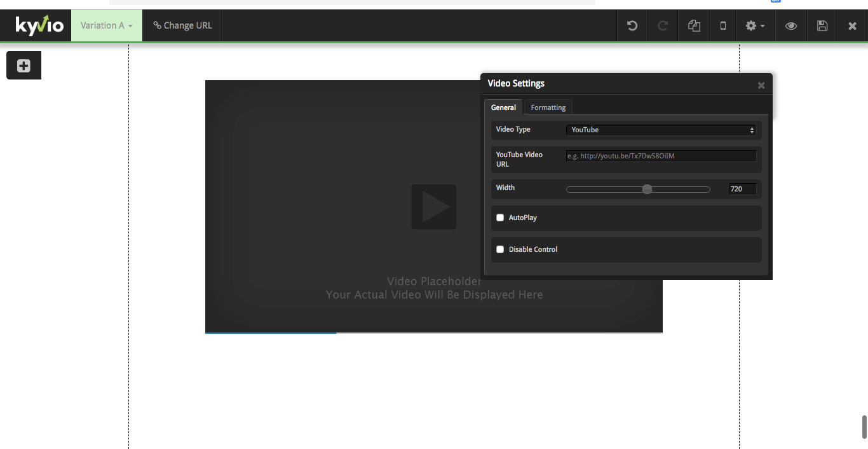
Task: Click the Width slider handle
Action: [647, 189]
